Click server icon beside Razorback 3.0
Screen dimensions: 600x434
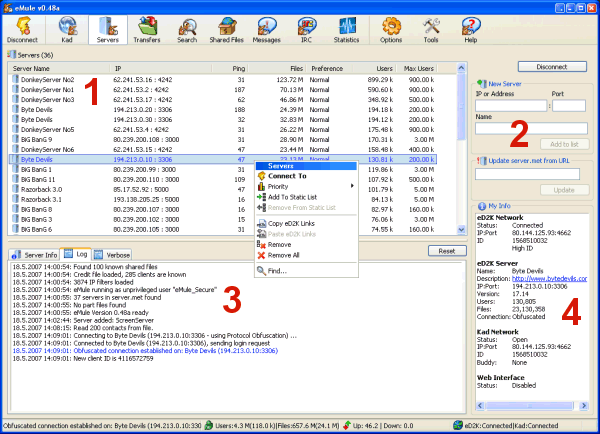click(15, 189)
